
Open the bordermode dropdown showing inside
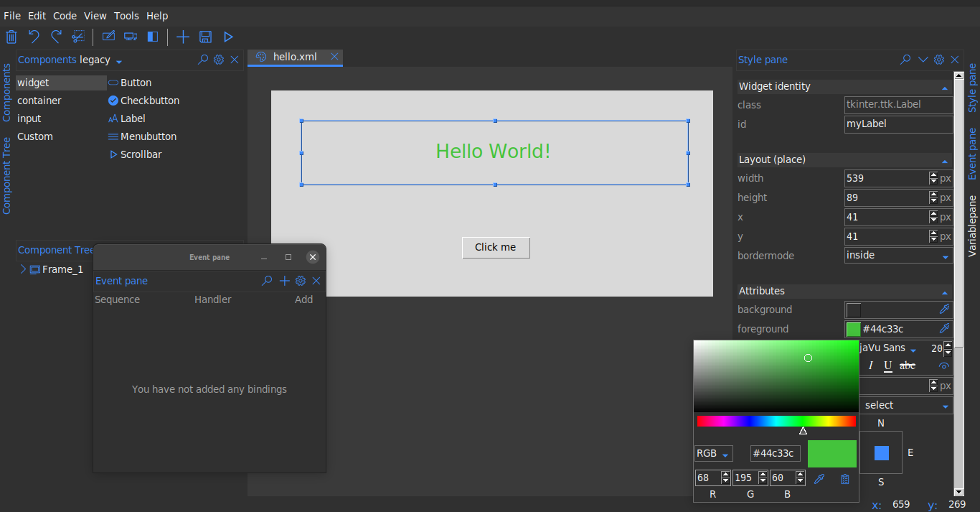click(x=898, y=256)
